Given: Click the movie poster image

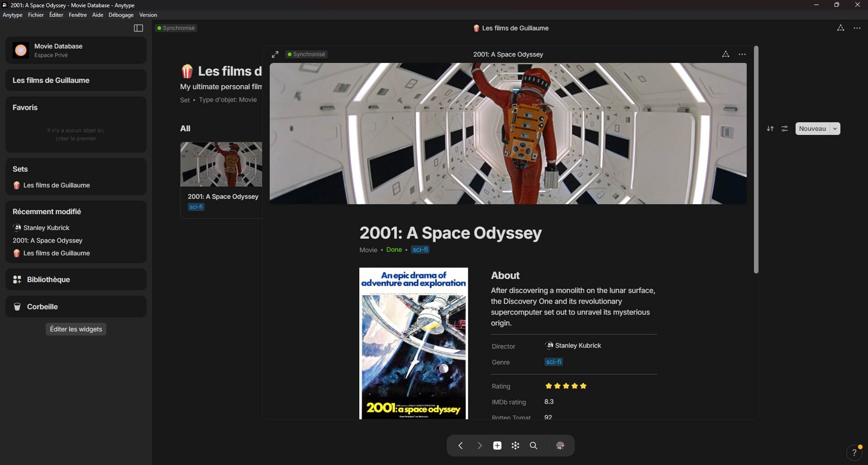Looking at the screenshot, I should pyautogui.click(x=414, y=343).
